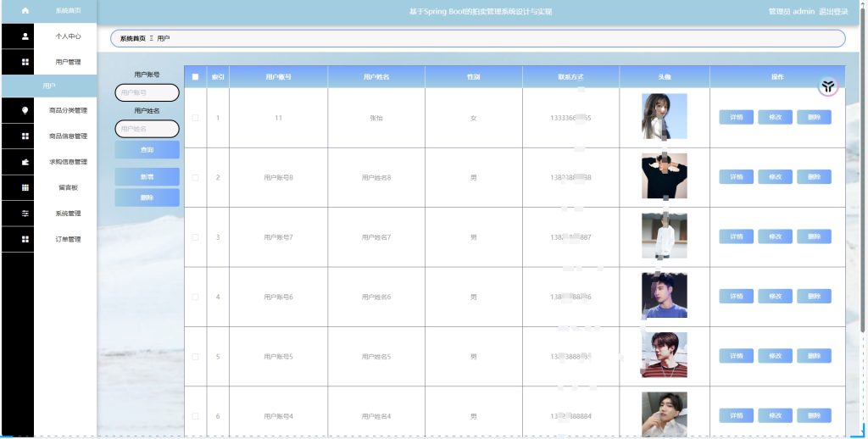The width and height of the screenshot is (868, 439).
Task: Click the table icon beside 留言板
Action: pos(25,187)
